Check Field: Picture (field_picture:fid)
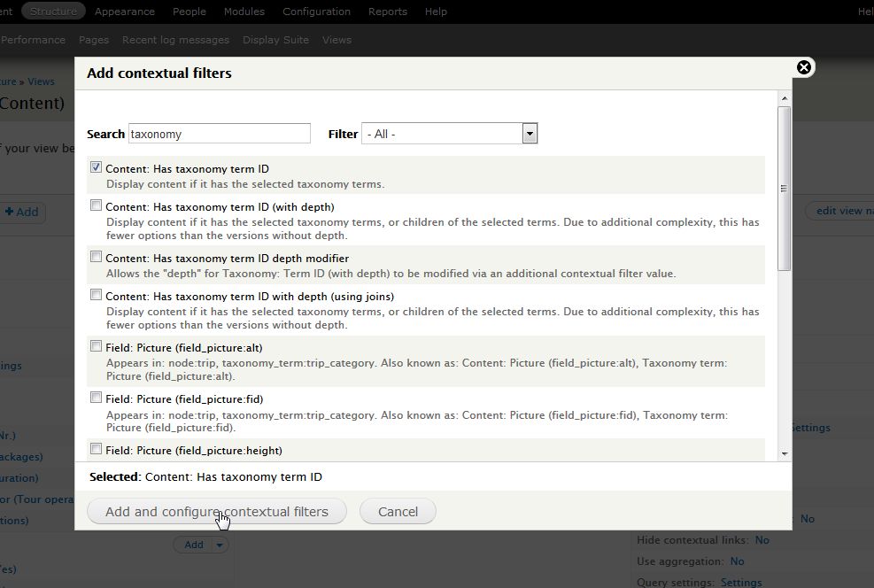The image size is (874, 588). click(x=96, y=398)
